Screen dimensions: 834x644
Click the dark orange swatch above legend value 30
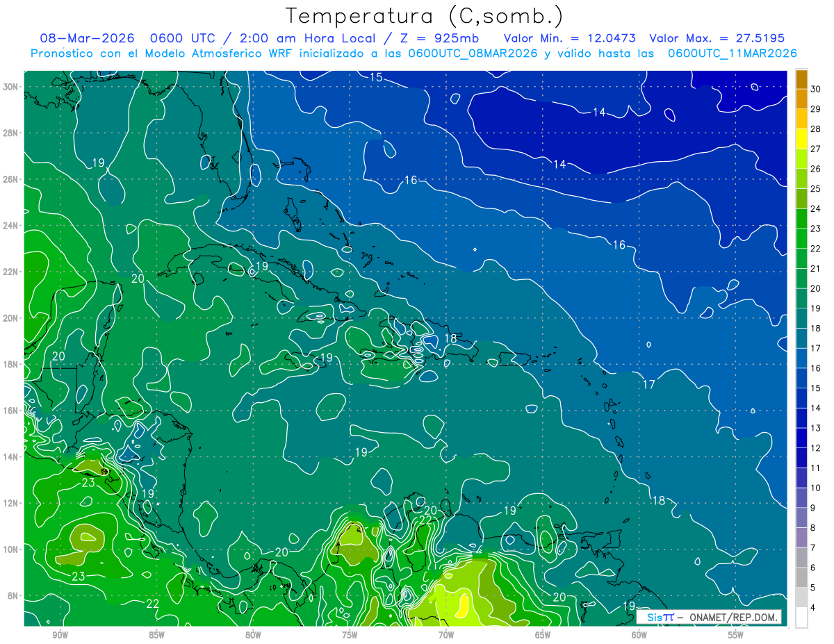point(801,79)
